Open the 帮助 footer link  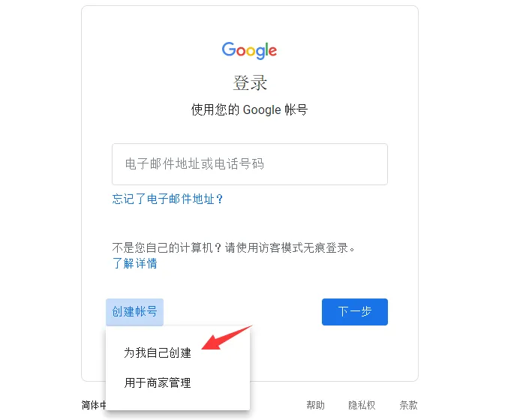315,405
